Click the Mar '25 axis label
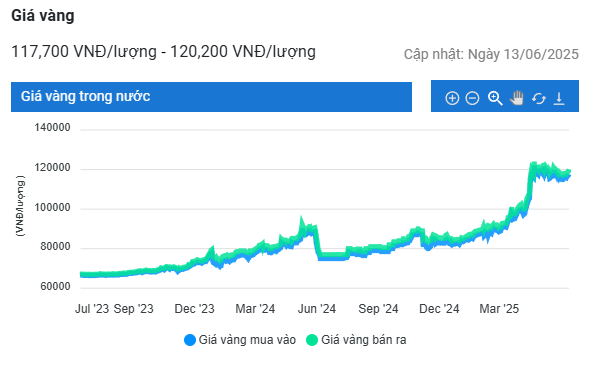593x373 pixels. [x=499, y=309]
